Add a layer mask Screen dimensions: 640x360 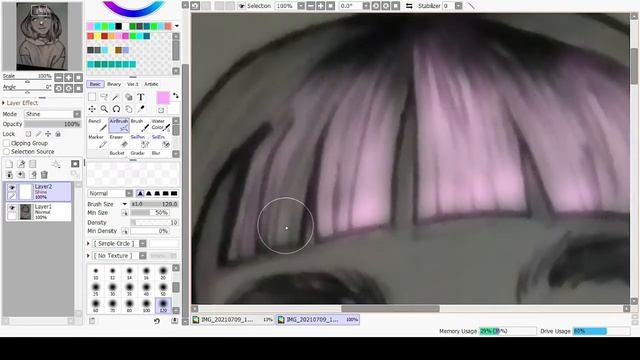pos(75,164)
